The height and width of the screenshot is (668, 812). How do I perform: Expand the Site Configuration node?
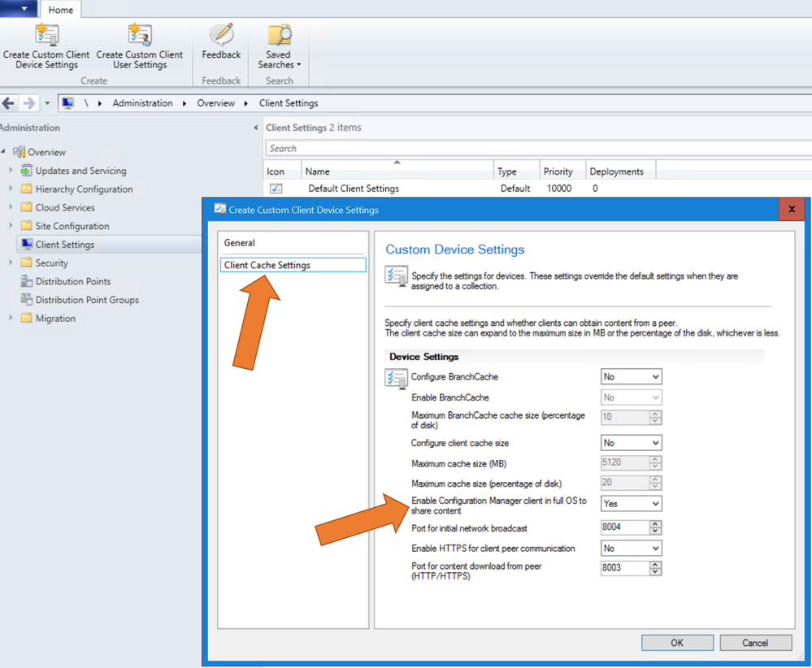point(11,225)
